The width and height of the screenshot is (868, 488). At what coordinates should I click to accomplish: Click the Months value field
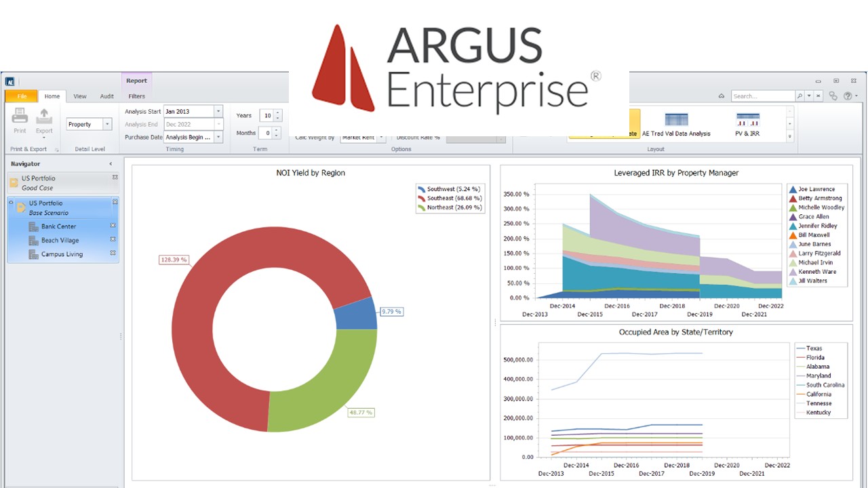pyautogui.click(x=267, y=133)
